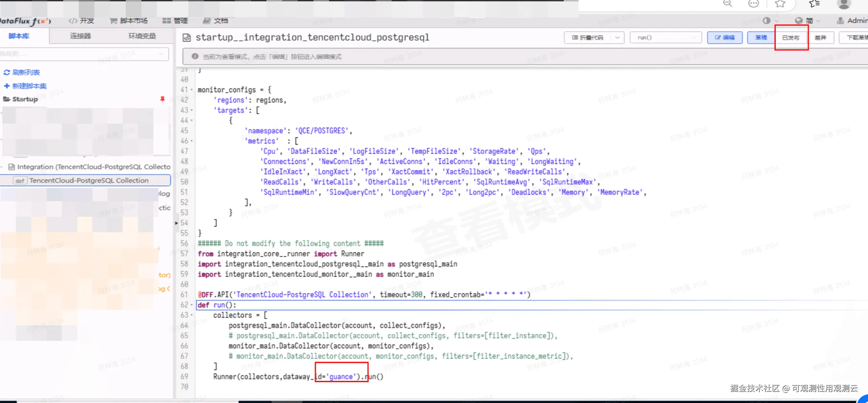Switch to the 连接器 connectors tab
The width and height of the screenshot is (868, 403).
[x=80, y=36]
